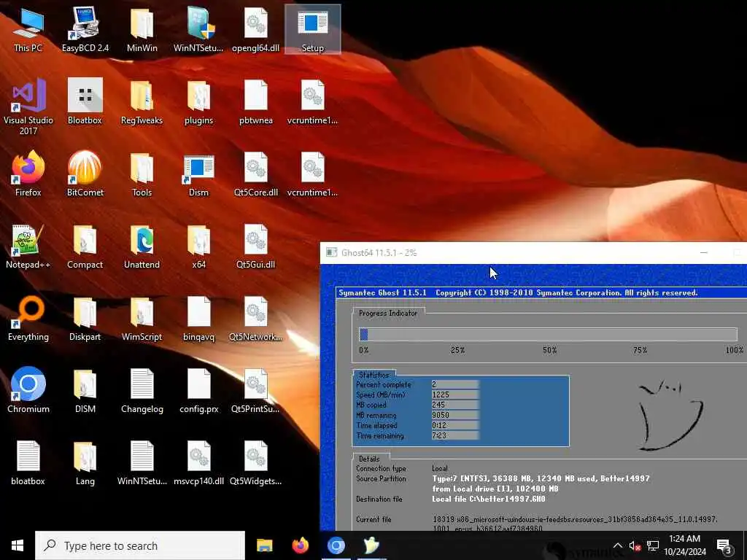747x560 pixels.
Task: Minimize the Ghost64 window
Action: click(x=704, y=252)
